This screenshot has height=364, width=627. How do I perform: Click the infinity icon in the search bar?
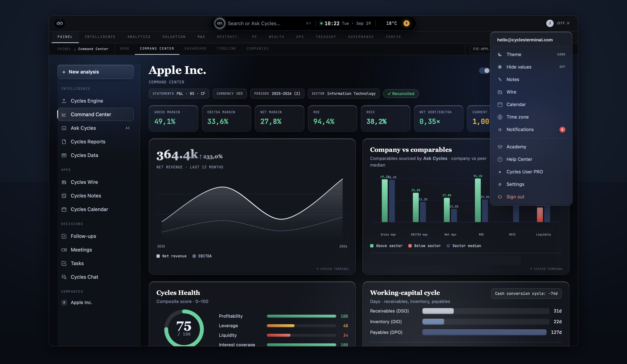click(x=220, y=23)
